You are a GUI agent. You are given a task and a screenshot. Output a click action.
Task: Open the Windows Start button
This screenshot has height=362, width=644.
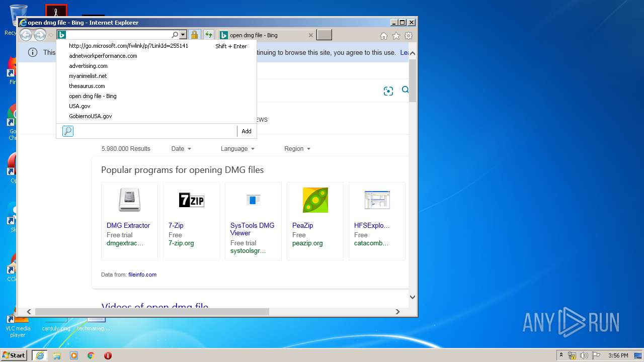click(x=14, y=355)
